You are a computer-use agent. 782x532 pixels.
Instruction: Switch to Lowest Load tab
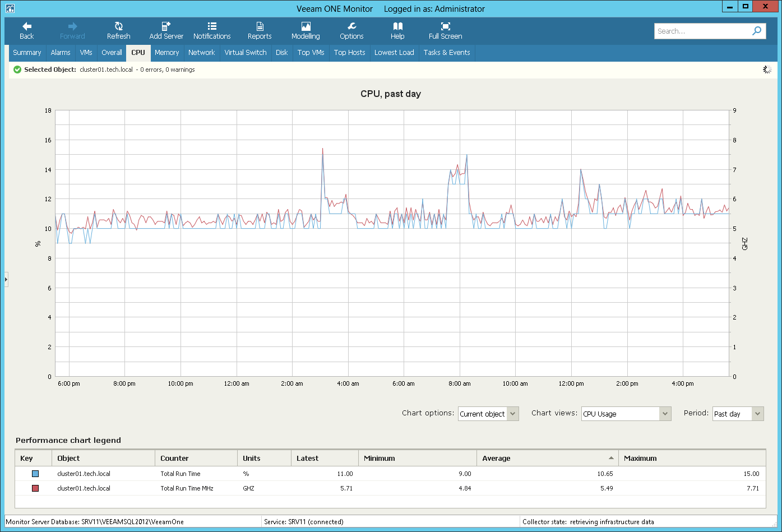pyautogui.click(x=394, y=53)
